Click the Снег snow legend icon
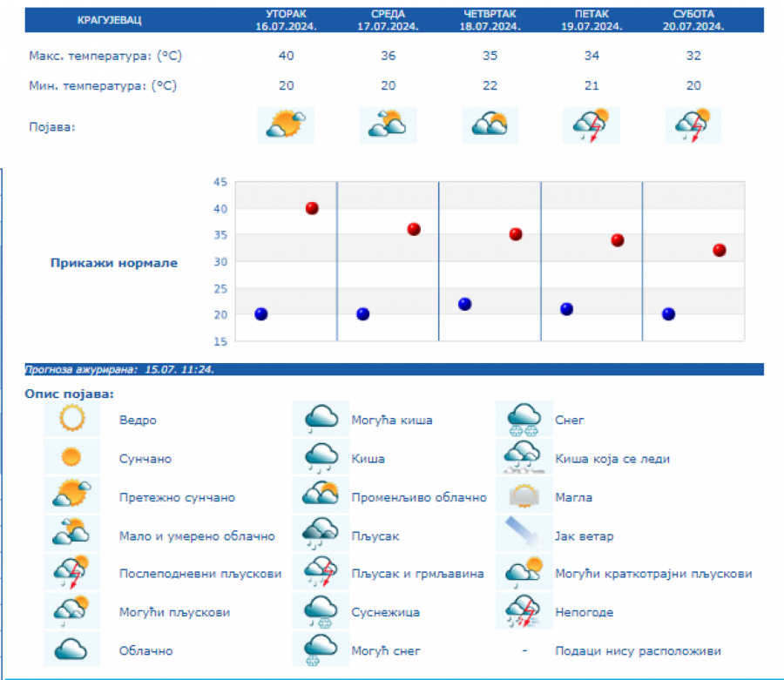 pyautogui.click(x=524, y=420)
